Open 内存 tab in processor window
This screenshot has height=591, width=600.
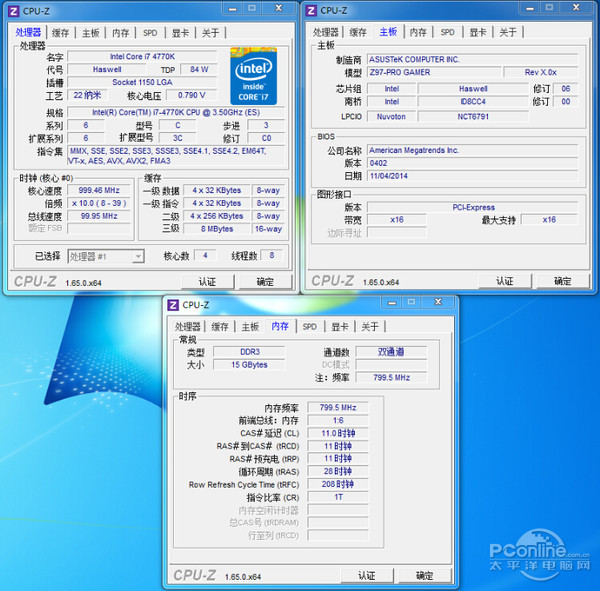point(121,33)
